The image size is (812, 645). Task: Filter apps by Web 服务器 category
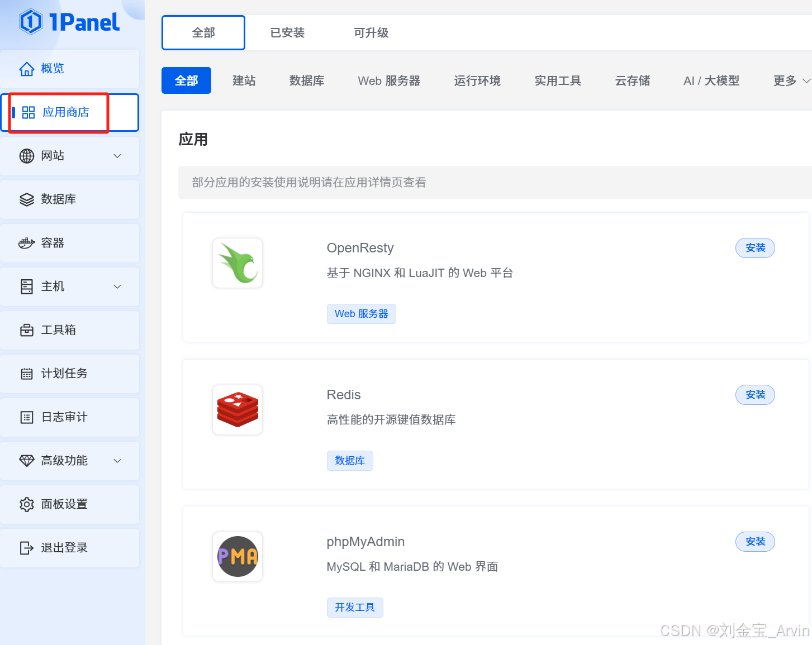[x=389, y=80]
